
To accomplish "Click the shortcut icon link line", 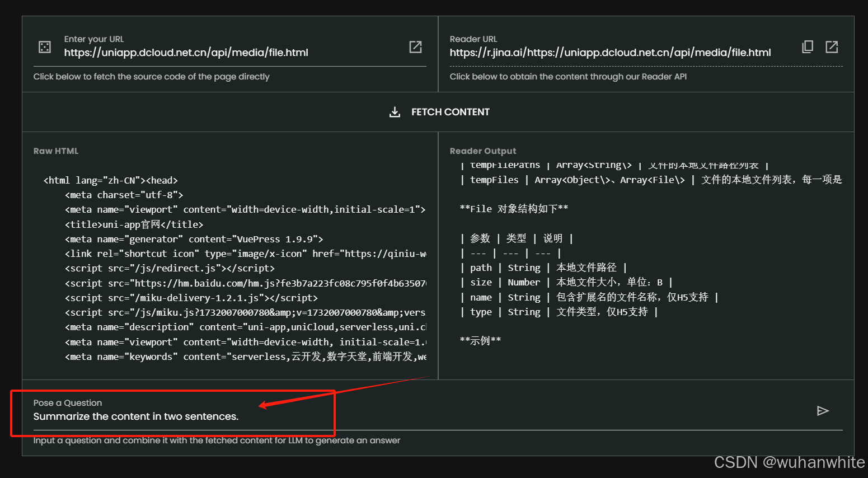I will (x=246, y=254).
